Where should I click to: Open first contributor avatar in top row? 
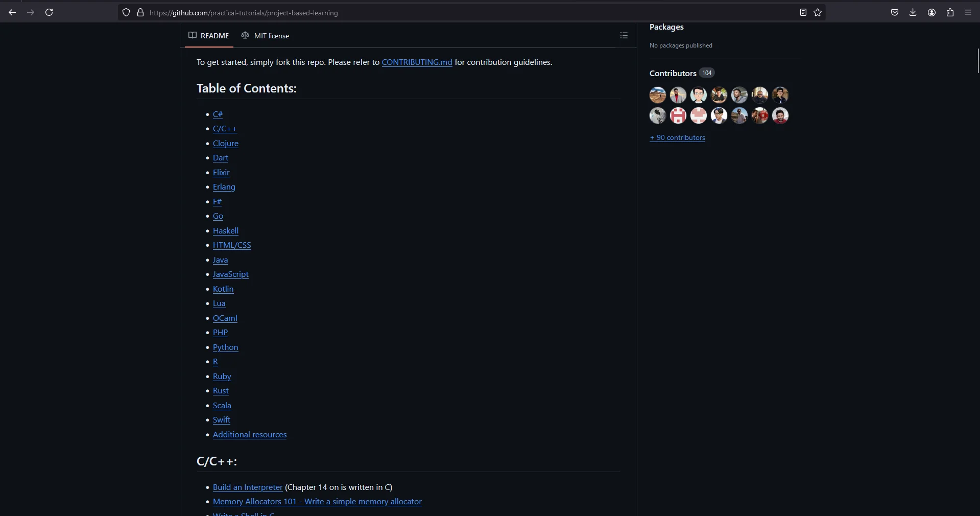coord(658,95)
